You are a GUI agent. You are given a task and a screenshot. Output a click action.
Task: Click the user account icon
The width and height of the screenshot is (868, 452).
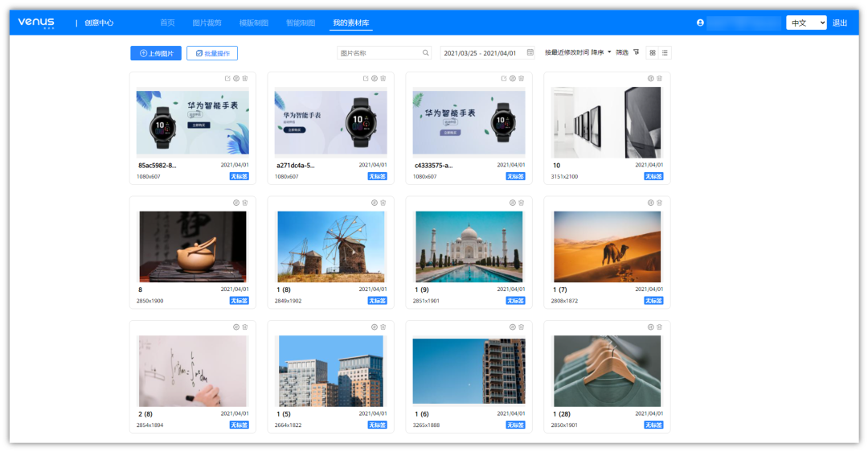700,23
